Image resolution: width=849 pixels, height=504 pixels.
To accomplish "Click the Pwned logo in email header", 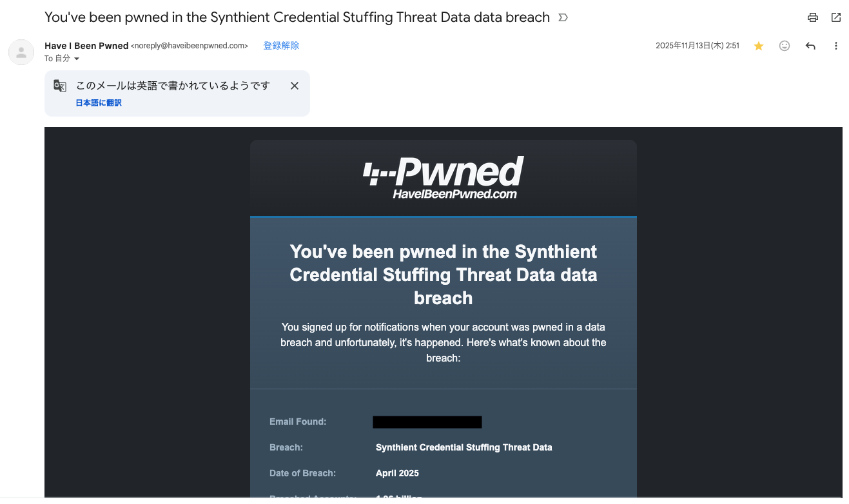I will click(444, 171).
